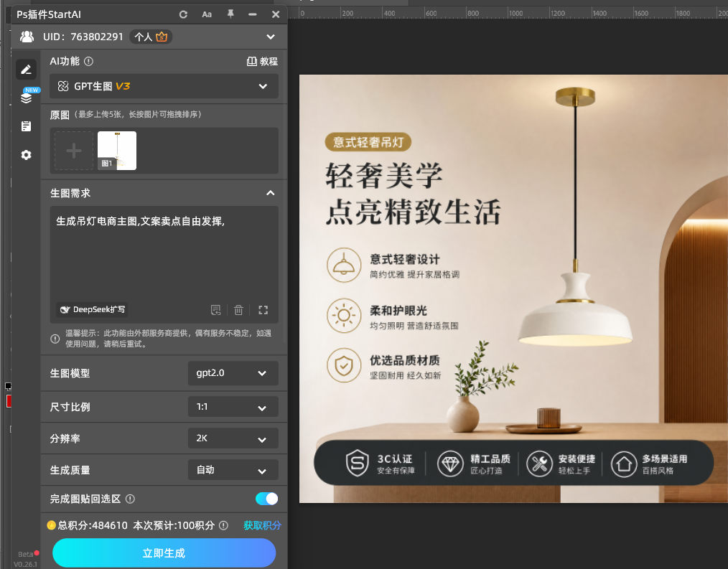728x569 pixels.
Task: Click the tools 安装便捷 icon in canvas
Action: click(539, 464)
